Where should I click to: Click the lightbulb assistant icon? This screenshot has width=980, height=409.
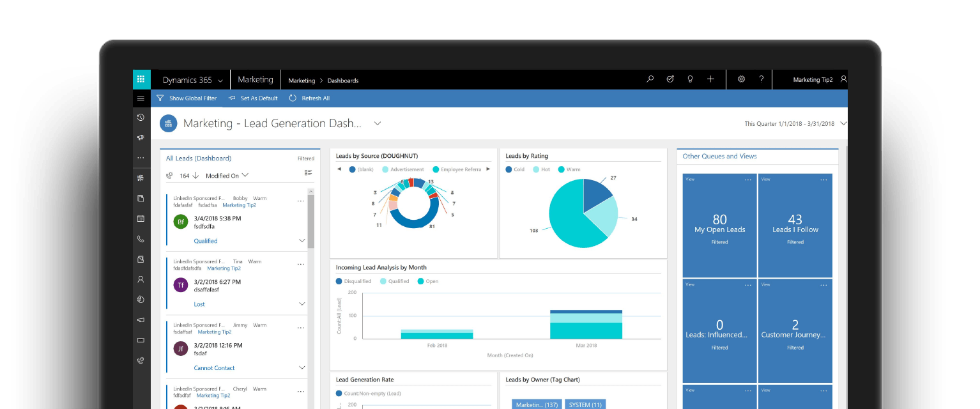pyautogui.click(x=690, y=79)
